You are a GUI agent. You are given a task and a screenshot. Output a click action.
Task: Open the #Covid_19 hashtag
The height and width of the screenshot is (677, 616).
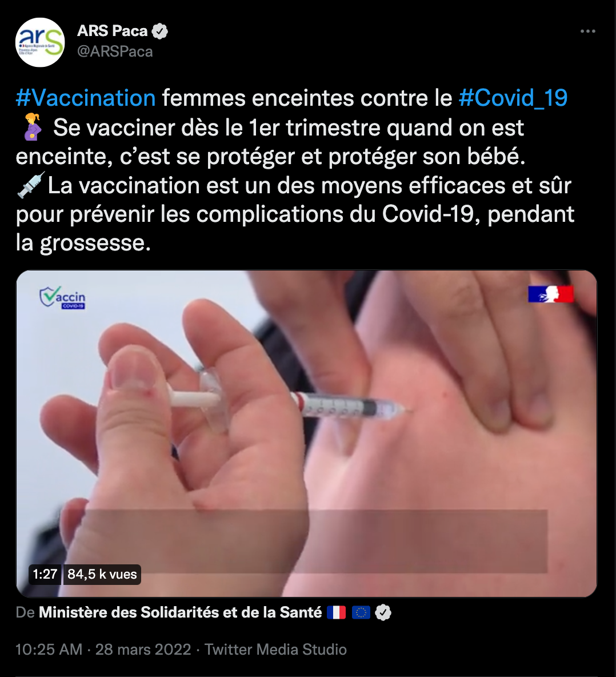(x=513, y=98)
